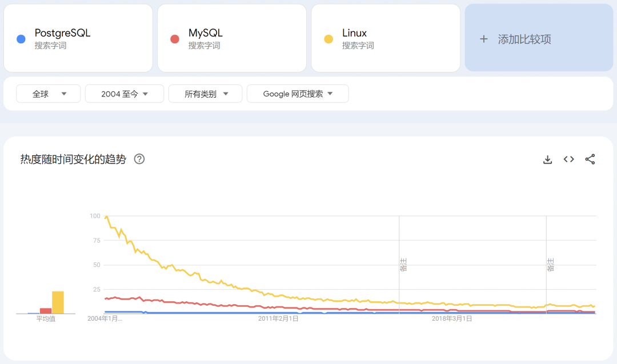617x364 pixels.
Task: Click the 2018年3月1日 axis label
Action: click(452, 318)
